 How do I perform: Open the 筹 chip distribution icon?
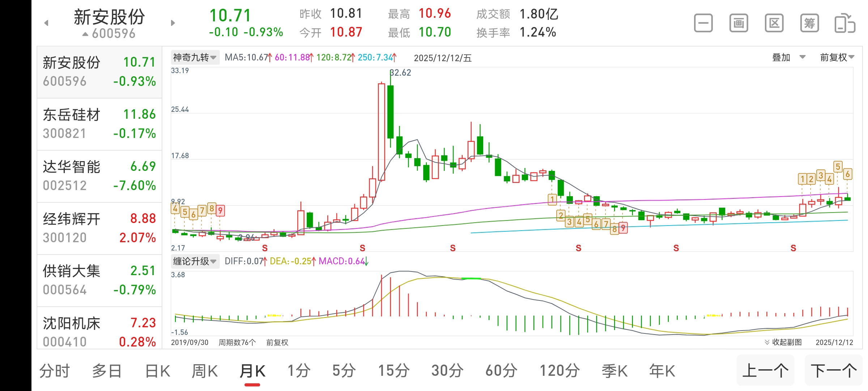click(809, 22)
